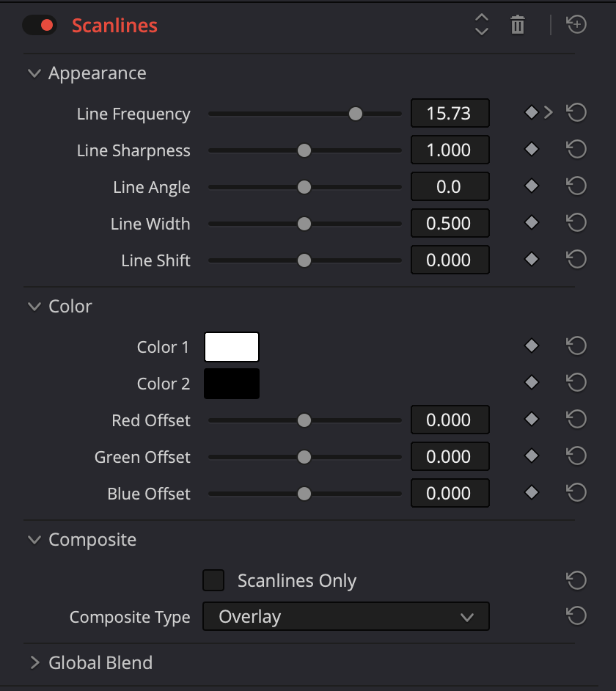Viewport: 616px width, 691px height.
Task: Reset the Scanlines Only setting
Action: tap(576, 580)
